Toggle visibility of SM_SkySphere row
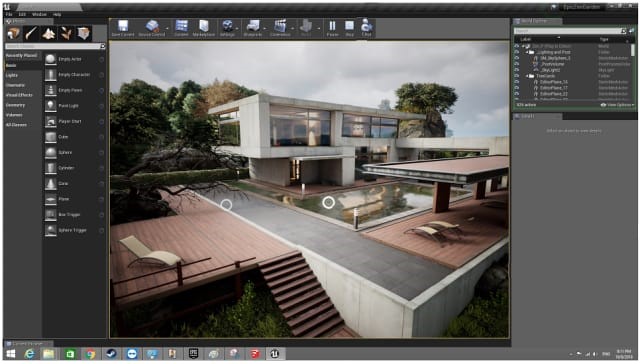This screenshot has height=364, width=640. [x=517, y=58]
